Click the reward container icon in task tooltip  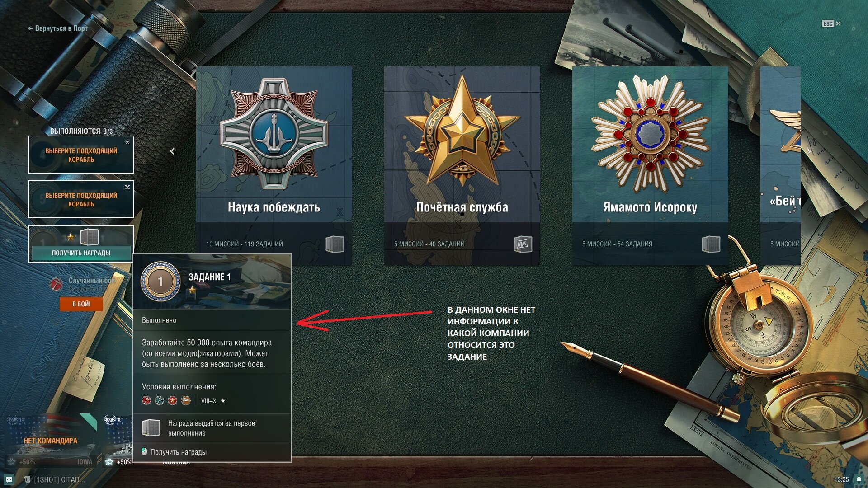tap(151, 427)
